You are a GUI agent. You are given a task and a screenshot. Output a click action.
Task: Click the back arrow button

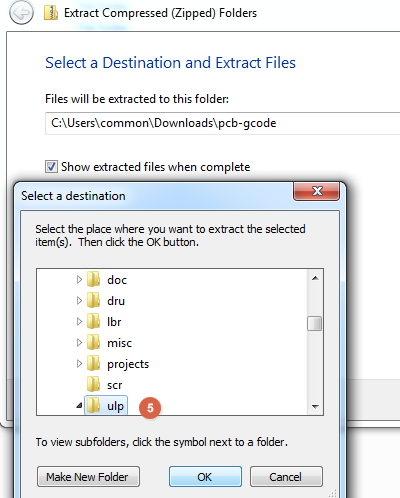[x=21, y=13]
